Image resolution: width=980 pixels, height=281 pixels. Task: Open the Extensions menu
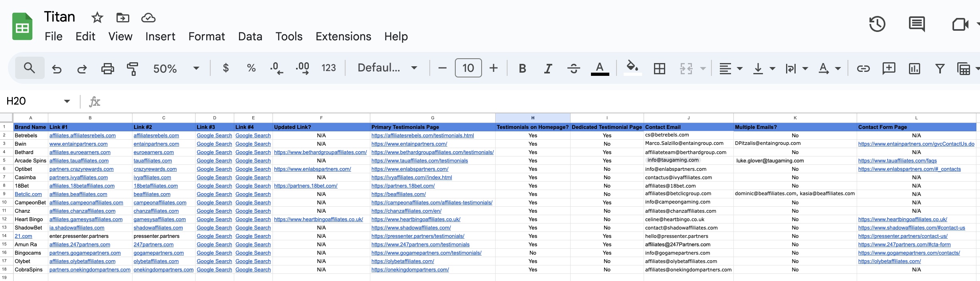(343, 36)
